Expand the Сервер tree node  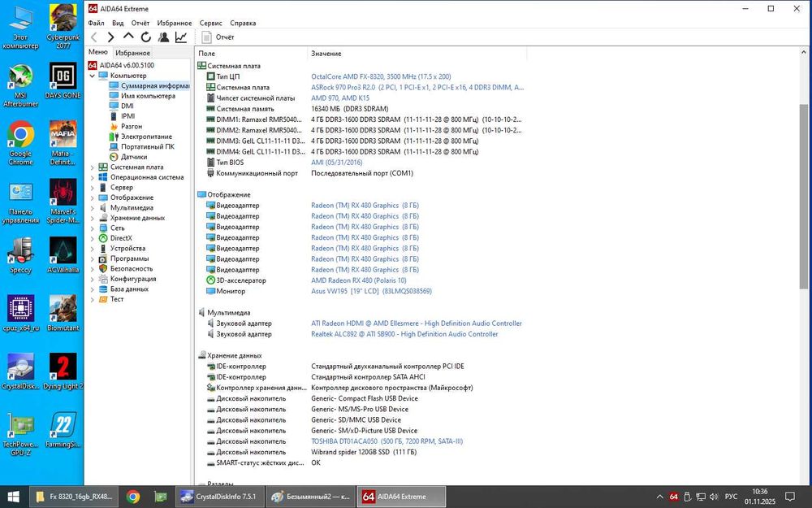93,188
